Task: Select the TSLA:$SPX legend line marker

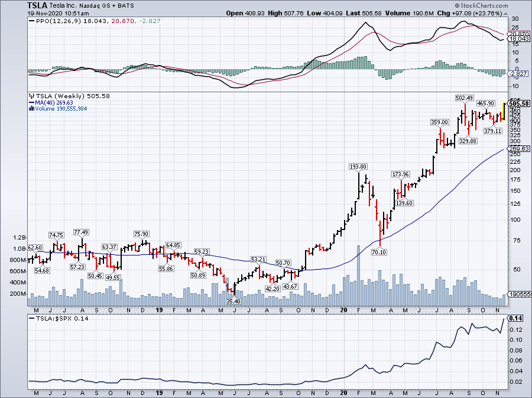Action: pyautogui.click(x=32, y=319)
